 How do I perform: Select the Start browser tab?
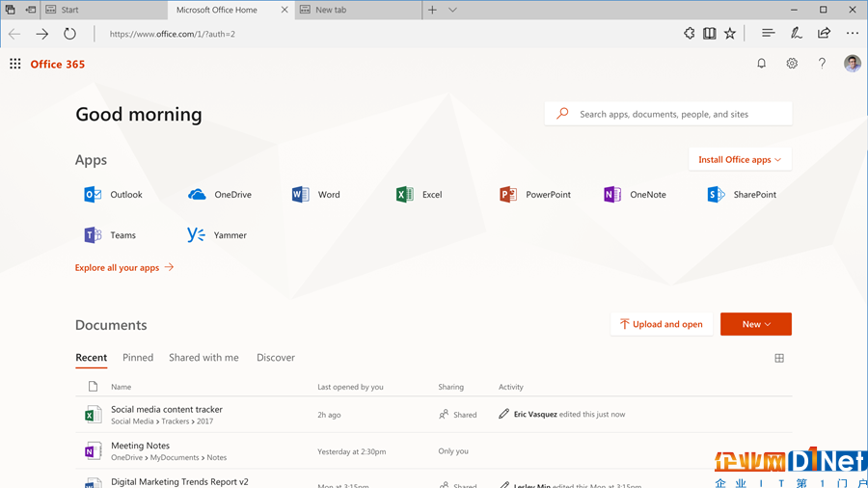tap(103, 10)
